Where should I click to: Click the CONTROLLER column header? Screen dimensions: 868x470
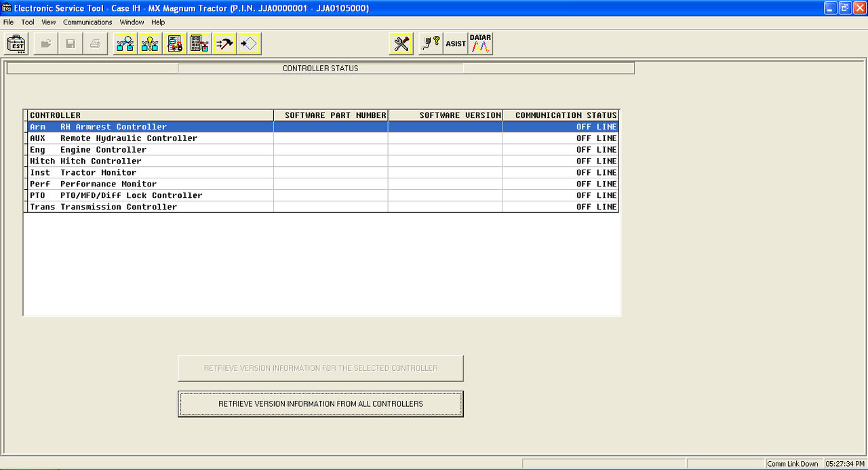151,115
